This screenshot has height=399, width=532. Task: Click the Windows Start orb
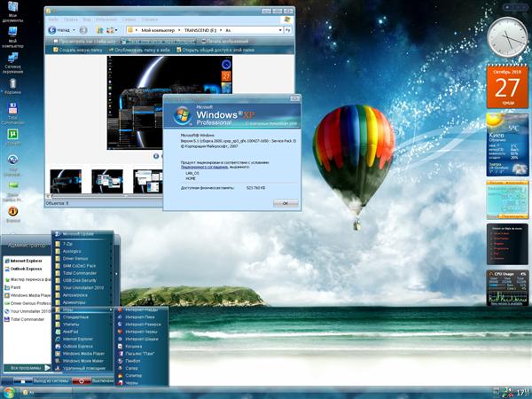9,393
